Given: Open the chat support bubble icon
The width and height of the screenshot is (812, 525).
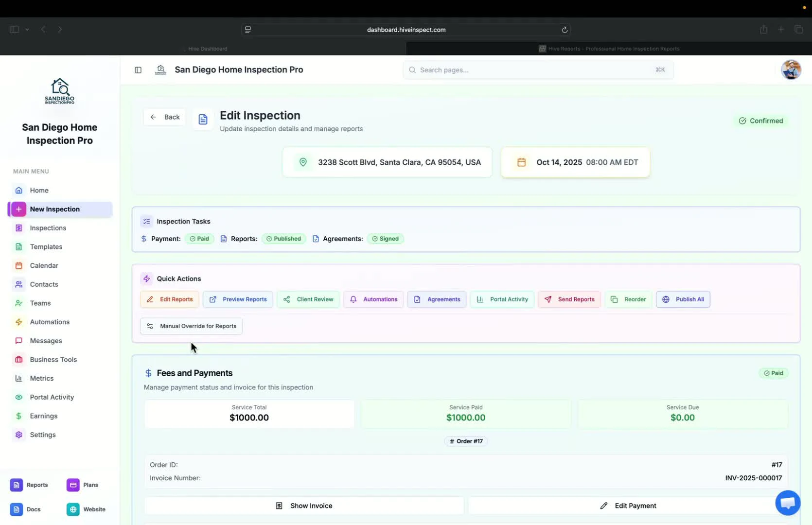Looking at the screenshot, I should pos(788,503).
